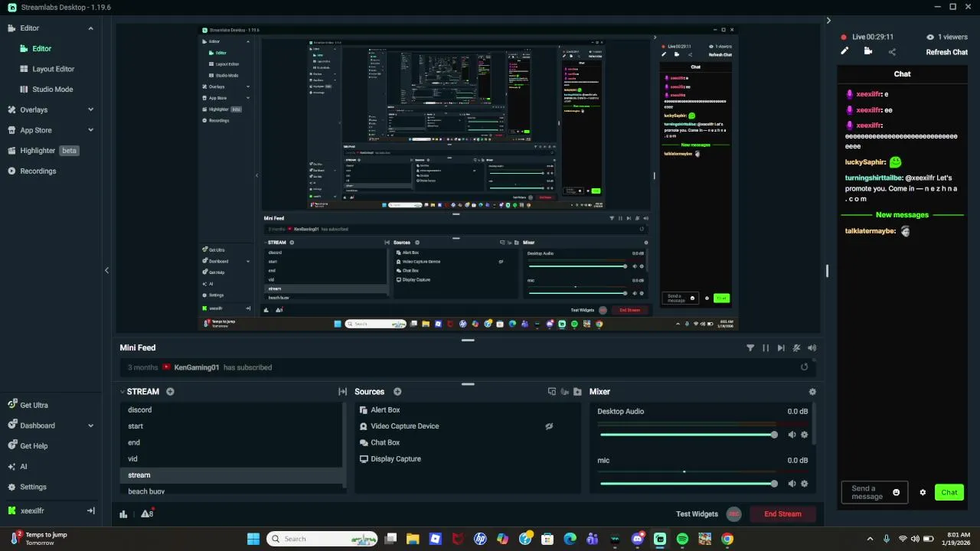Screen dimensions: 980x551
Task: Show the hidden Video Capture Device source
Action: point(549,426)
